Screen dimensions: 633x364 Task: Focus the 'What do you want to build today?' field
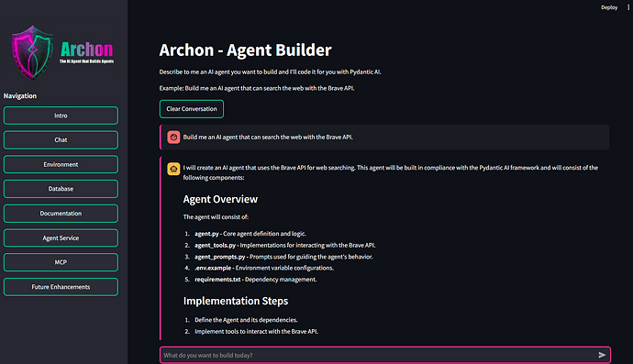(x=380, y=355)
